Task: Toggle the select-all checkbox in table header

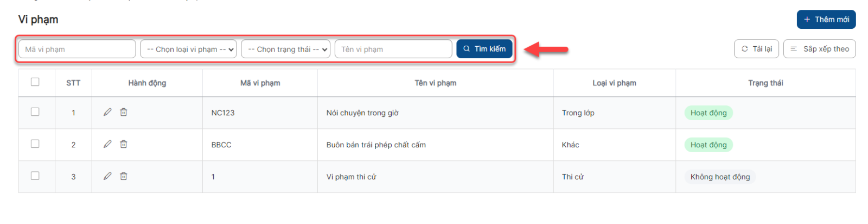Action: click(35, 82)
